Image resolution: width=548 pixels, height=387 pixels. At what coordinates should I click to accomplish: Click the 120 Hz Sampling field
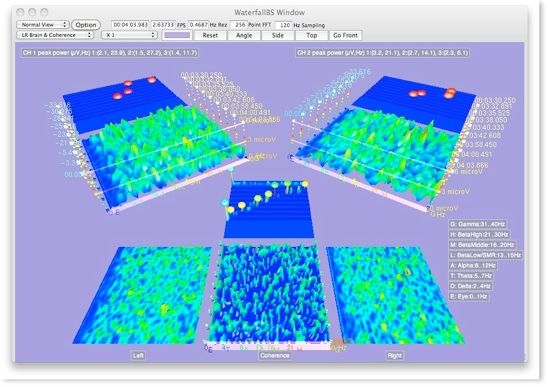click(x=283, y=25)
